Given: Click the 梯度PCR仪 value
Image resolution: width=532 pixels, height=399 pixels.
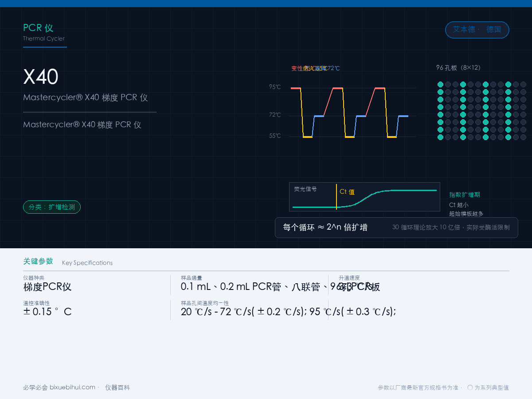Looking at the screenshot, I should click(x=47, y=287).
